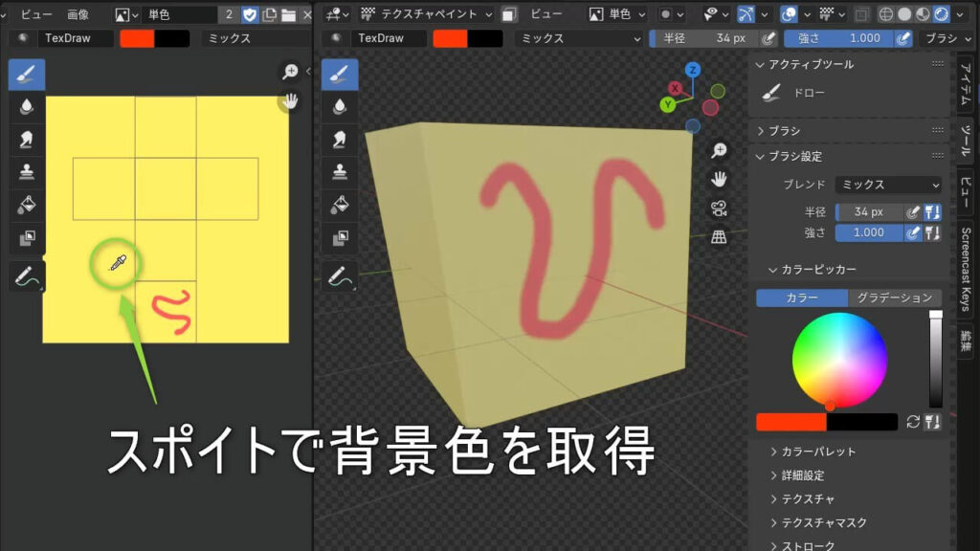
Task: Swap foreground and background colors icon
Action: [x=912, y=422]
